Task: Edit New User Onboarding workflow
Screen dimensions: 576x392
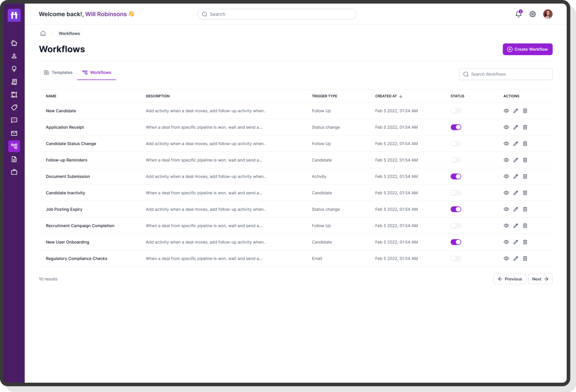Action: pos(515,242)
